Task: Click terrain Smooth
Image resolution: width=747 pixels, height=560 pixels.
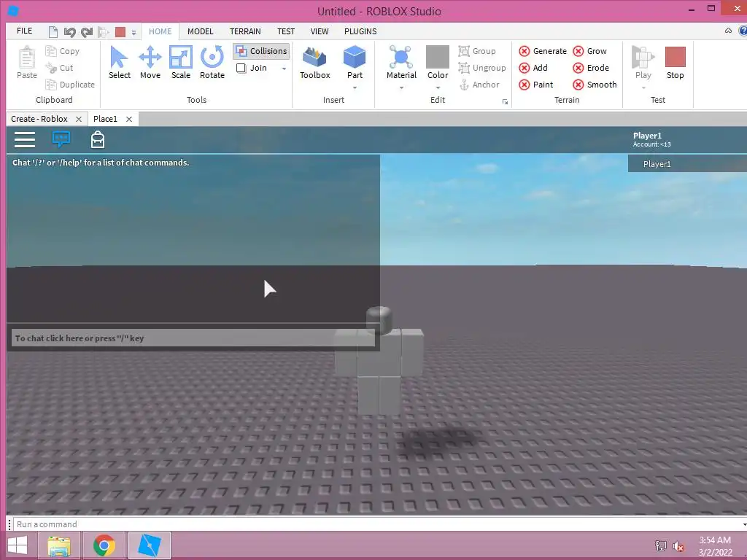Action: coord(595,85)
